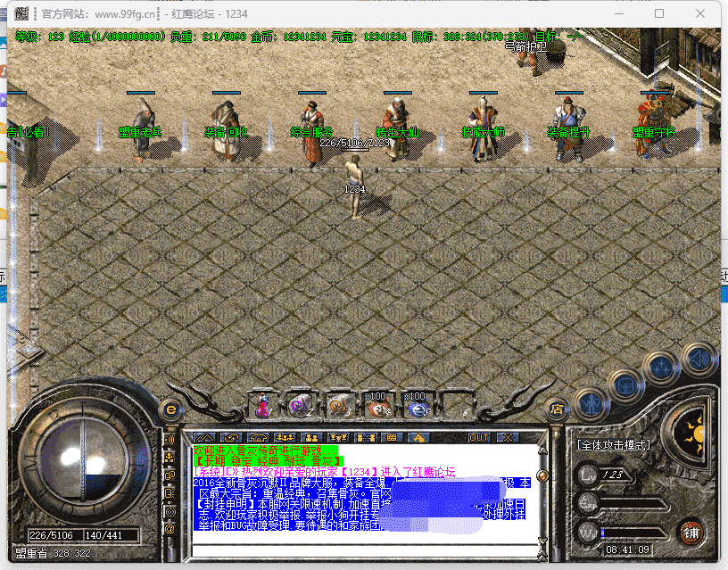
Task: Open the shop with the 店 button
Action: point(556,409)
